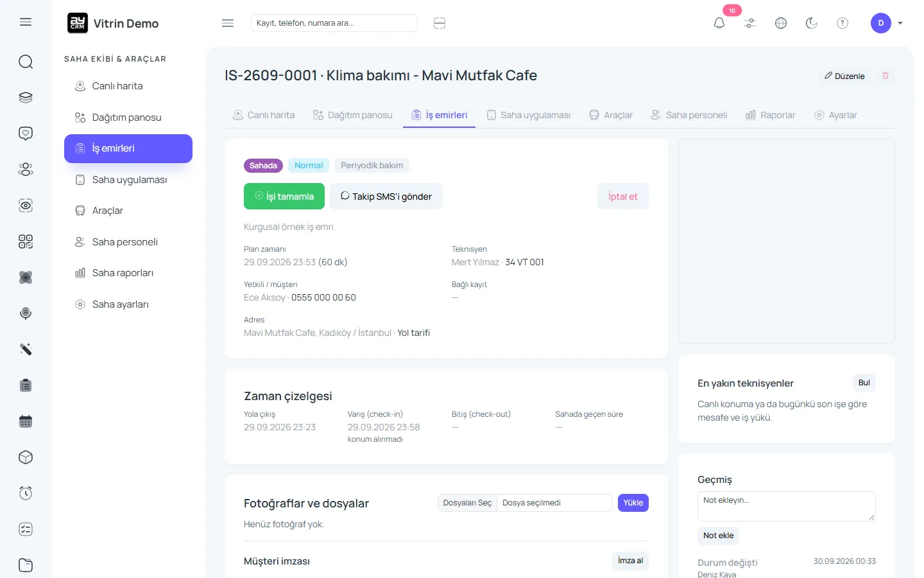Click the Periyodik bakım tag

click(372, 166)
